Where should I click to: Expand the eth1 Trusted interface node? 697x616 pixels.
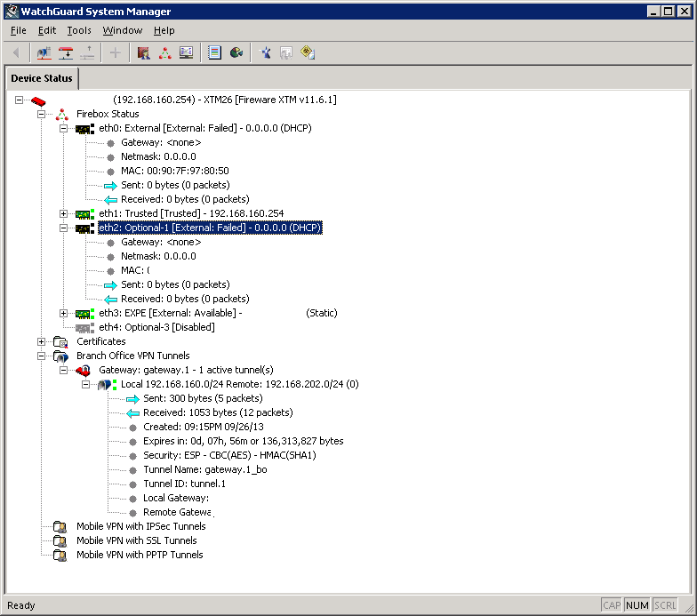tap(64, 213)
